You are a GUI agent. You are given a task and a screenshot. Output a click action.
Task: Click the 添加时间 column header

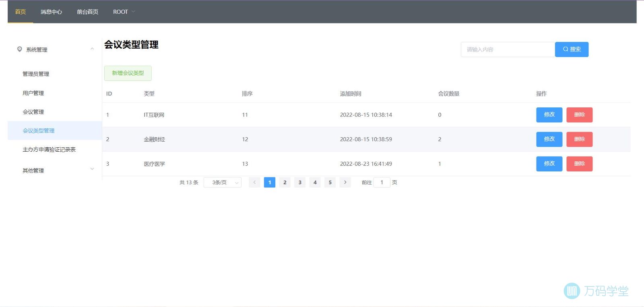(351, 94)
